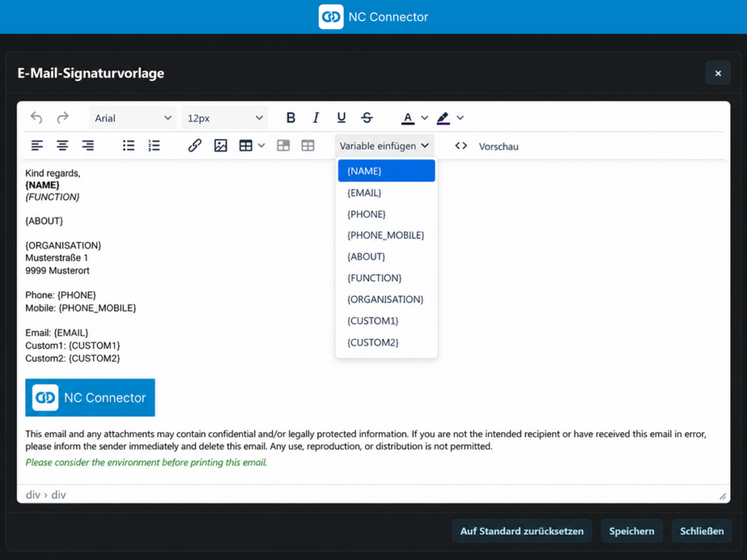Insert a hyperlink
The width and height of the screenshot is (747, 560).
[195, 146]
